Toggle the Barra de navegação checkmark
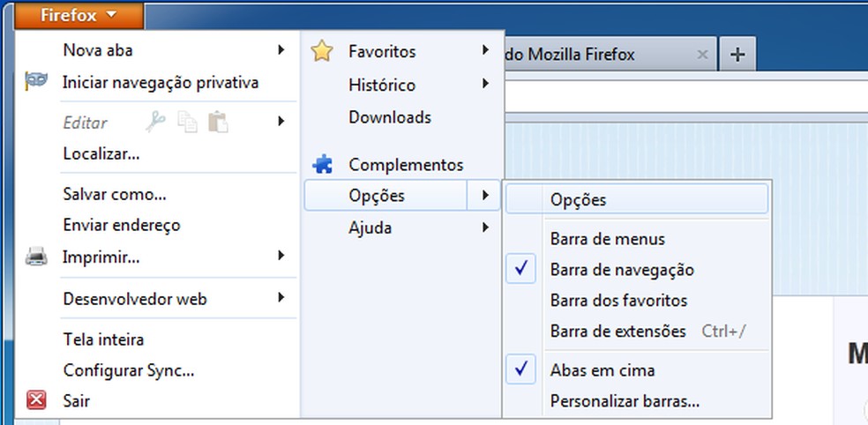Image resolution: width=868 pixels, height=425 pixels. 520,269
